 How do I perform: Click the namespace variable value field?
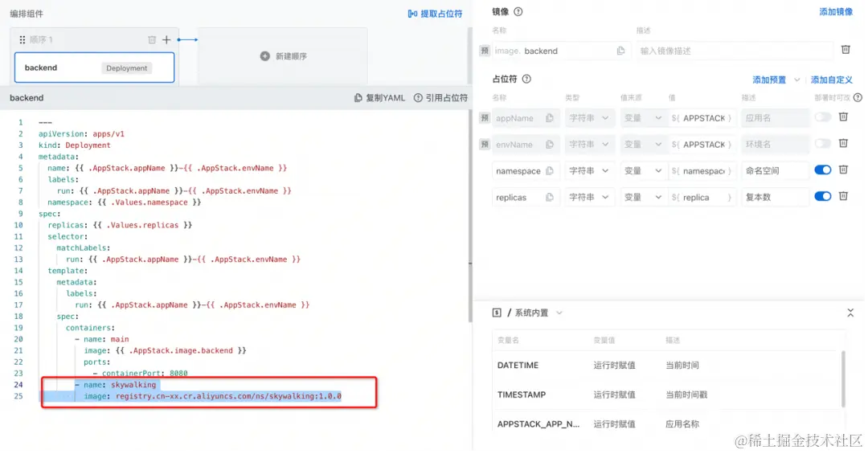tap(702, 171)
